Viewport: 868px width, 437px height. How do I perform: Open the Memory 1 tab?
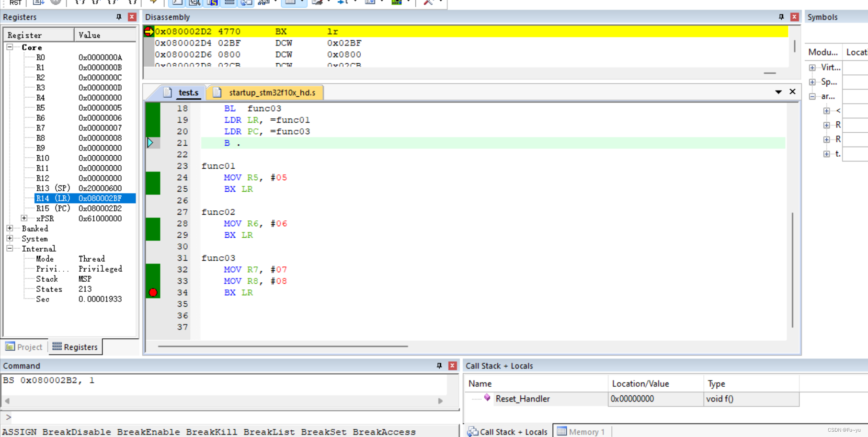click(582, 432)
